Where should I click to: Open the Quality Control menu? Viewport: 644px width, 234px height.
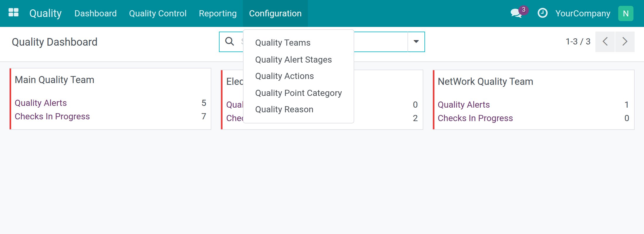click(157, 13)
